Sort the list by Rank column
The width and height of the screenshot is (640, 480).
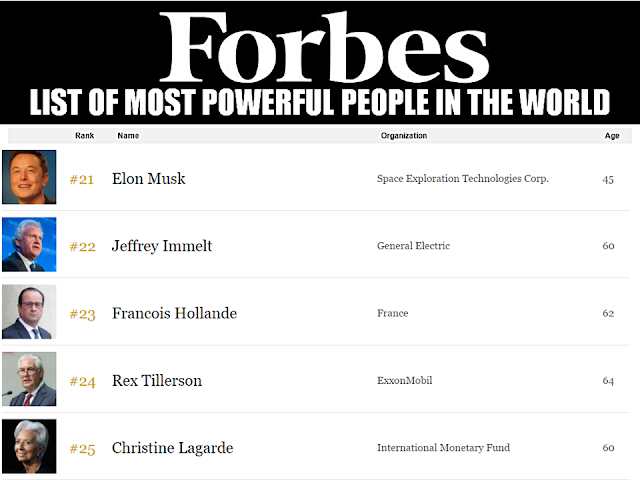[84, 136]
